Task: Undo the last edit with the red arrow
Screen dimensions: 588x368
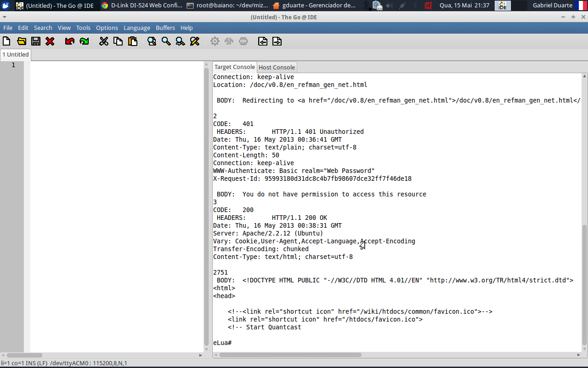Action: click(x=70, y=41)
